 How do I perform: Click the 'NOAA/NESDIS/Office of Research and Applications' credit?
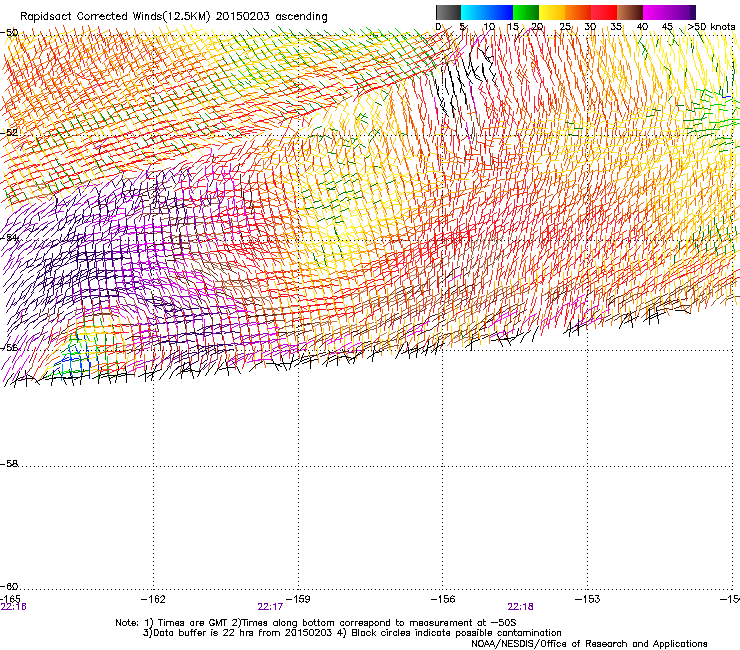(x=589, y=643)
